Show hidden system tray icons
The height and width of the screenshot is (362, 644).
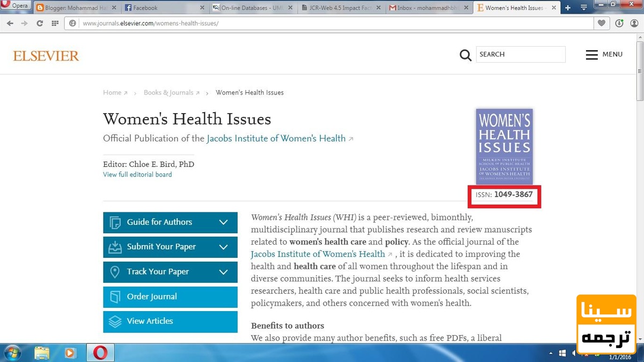[x=552, y=353]
